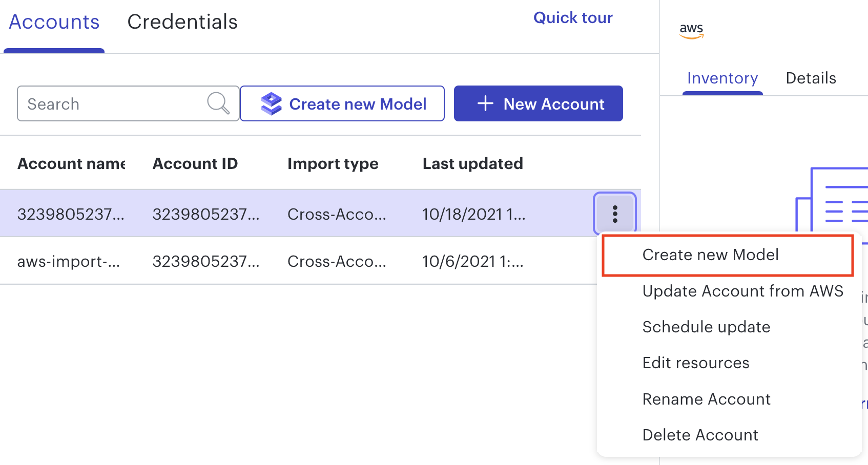Screen dimensions: 868x465
Task: Click inside the Search field
Action: 102,103
